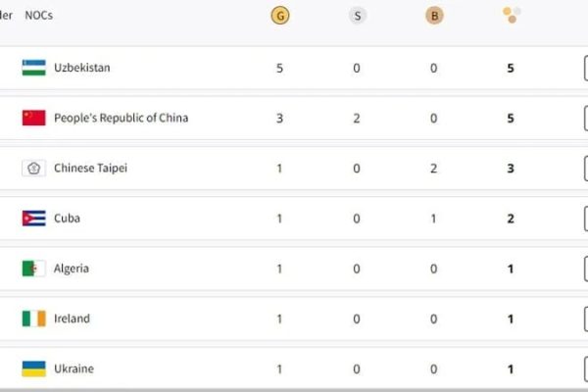Select Algeria's total medal count

[511, 269]
